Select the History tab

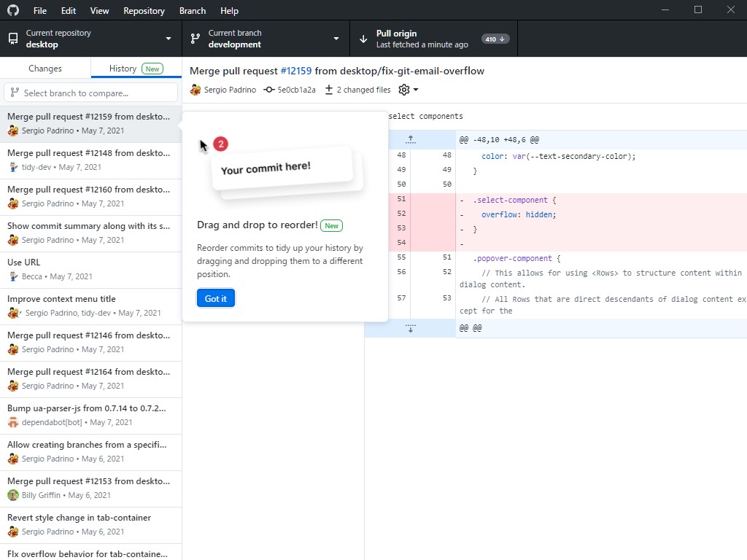tap(136, 69)
